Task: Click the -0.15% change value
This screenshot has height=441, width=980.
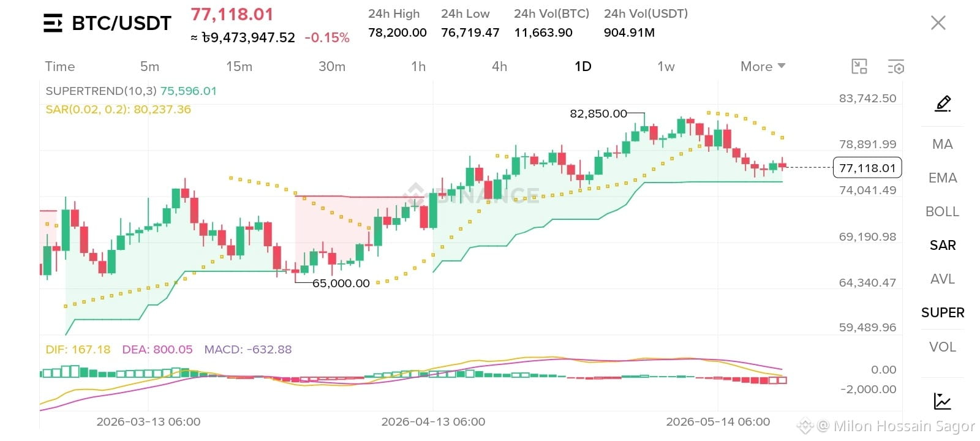Action: [x=327, y=37]
